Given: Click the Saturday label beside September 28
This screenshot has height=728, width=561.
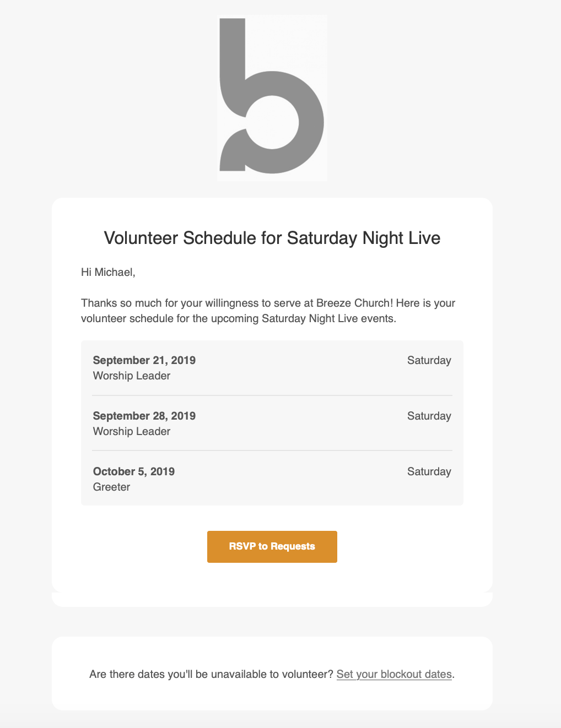Looking at the screenshot, I should tap(429, 416).
